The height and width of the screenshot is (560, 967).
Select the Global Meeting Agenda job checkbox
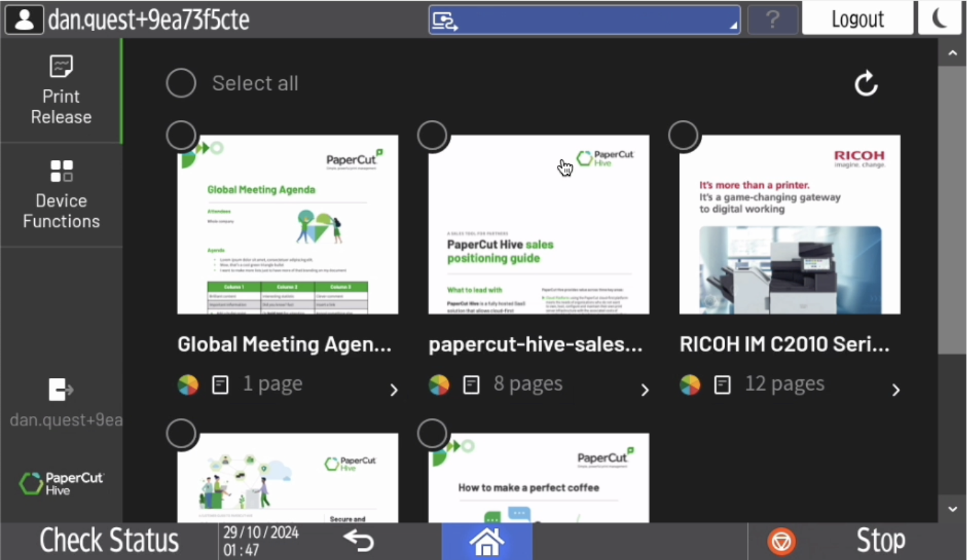click(x=181, y=135)
